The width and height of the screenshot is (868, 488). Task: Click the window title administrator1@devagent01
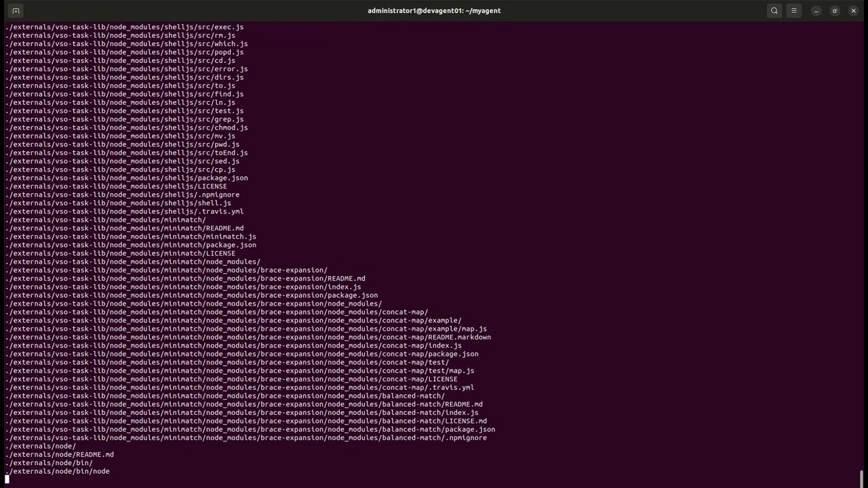[434, 11]
